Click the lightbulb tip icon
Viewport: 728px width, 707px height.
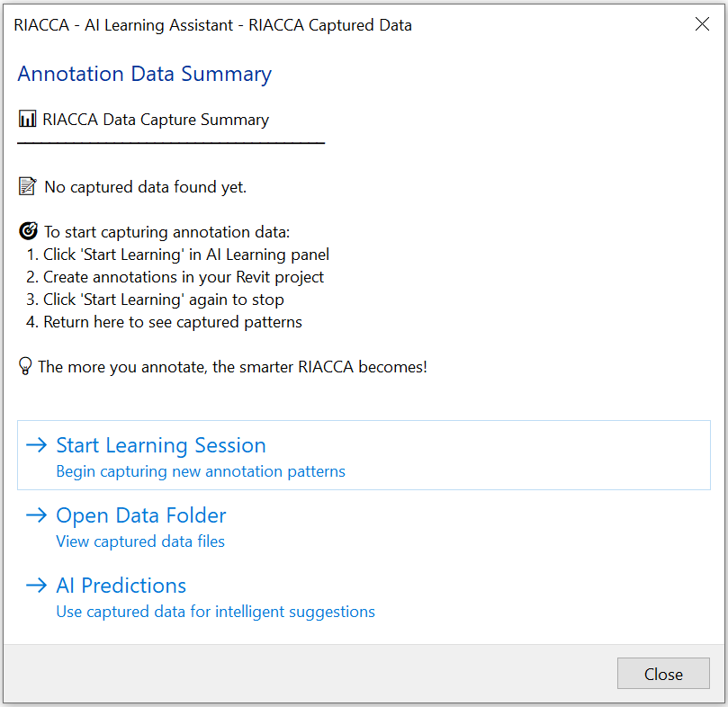pos(25,366)
